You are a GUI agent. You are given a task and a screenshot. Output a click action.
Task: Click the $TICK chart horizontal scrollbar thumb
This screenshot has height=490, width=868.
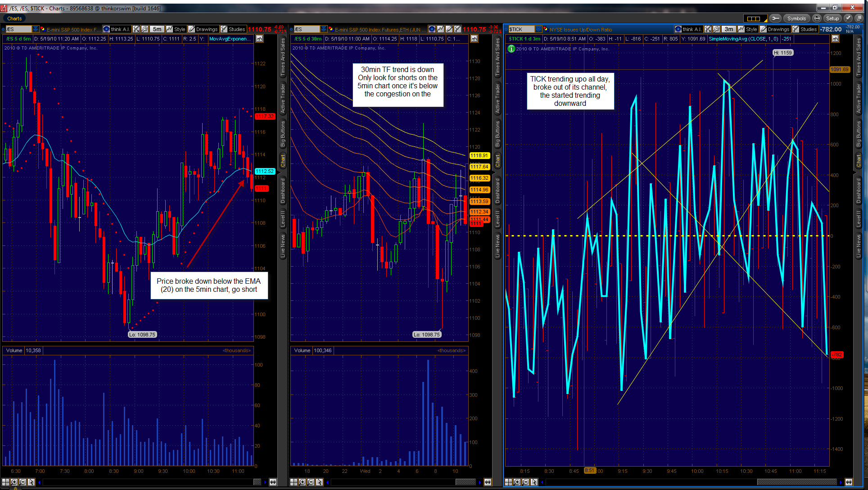coord(797,482)
